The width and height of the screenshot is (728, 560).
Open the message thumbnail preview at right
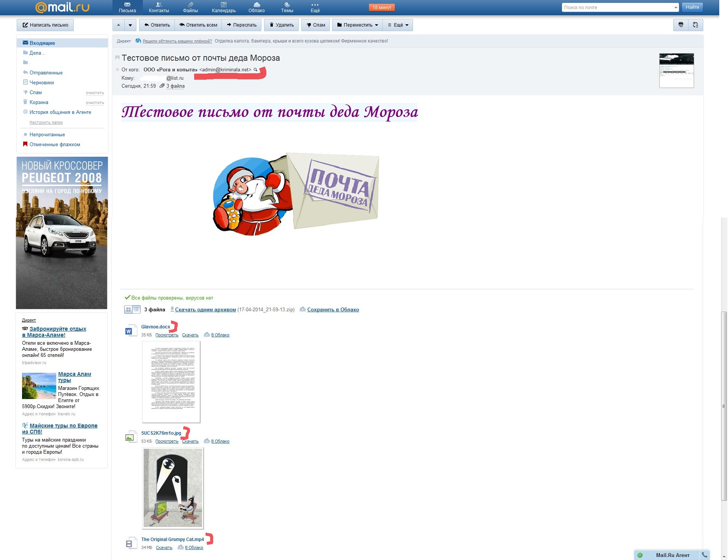pyautogui.click(x=676, y=71)
